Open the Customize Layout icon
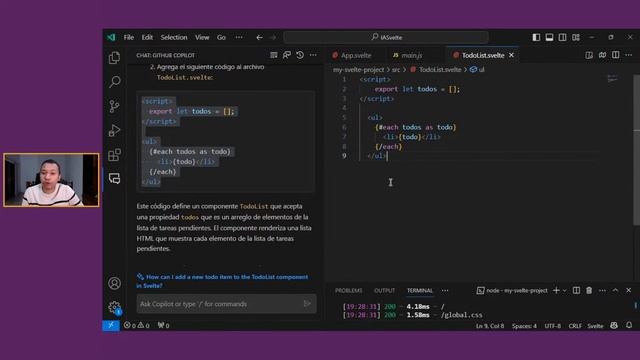The image size is (640, 360). 576,37
